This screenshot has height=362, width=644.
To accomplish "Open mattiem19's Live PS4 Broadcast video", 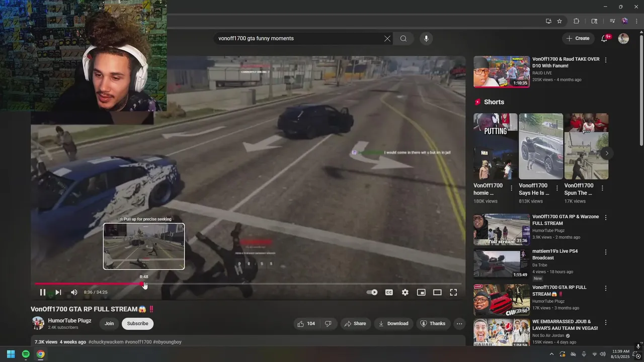I will (x=502, y=263).
